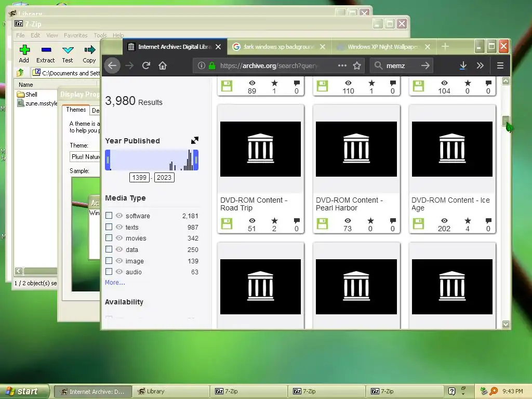Open the 7-Zip Tools menu
The image size is (532, 399).
[x=100, y=35]
